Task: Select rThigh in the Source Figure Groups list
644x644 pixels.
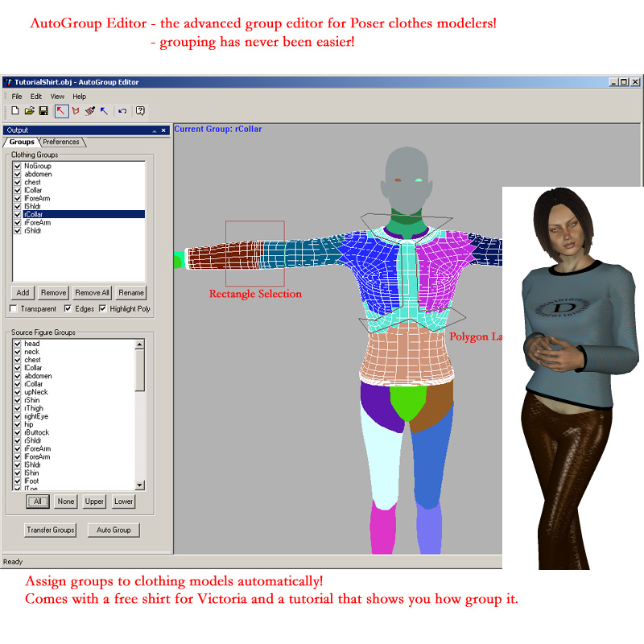Action: [x=34, y=408]
